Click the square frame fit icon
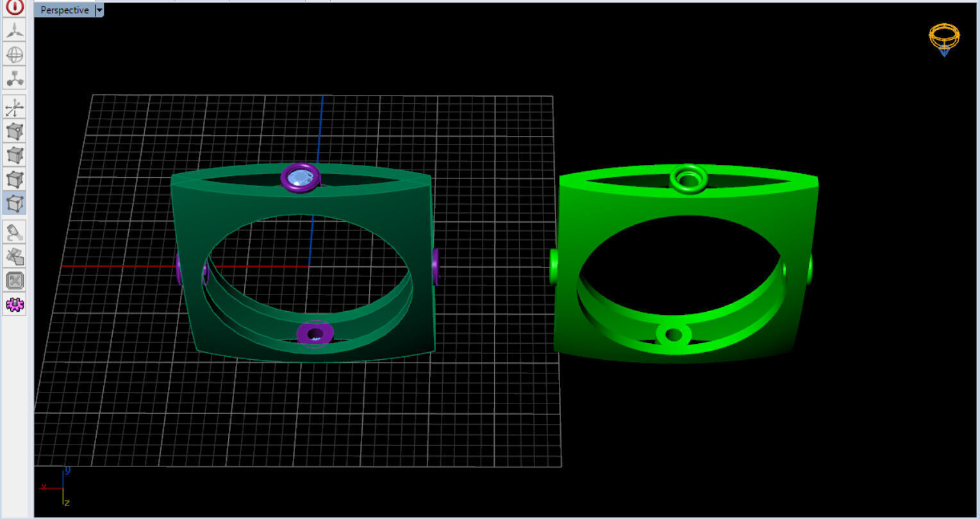Image resolution: width=980 pixels, height=519 pixels. point(15,280)
